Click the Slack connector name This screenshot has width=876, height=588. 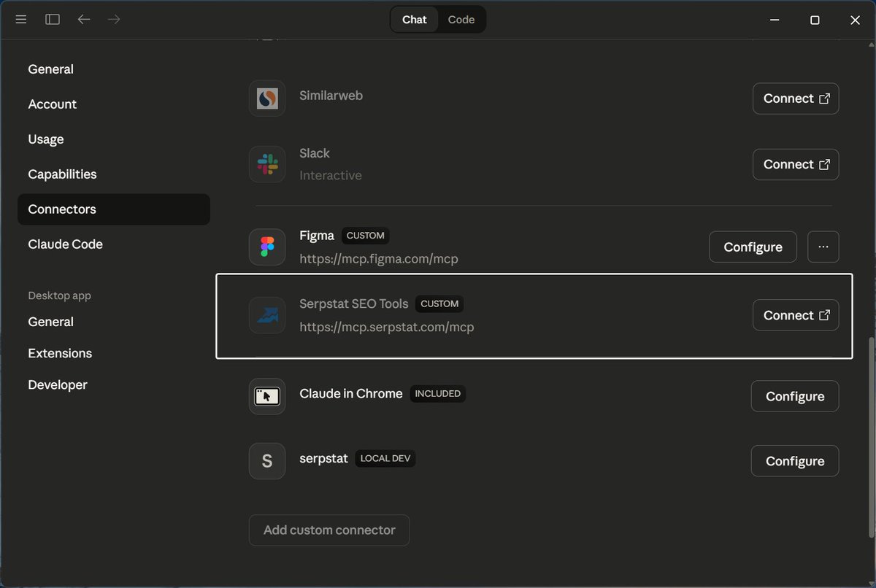coord(315,153)
